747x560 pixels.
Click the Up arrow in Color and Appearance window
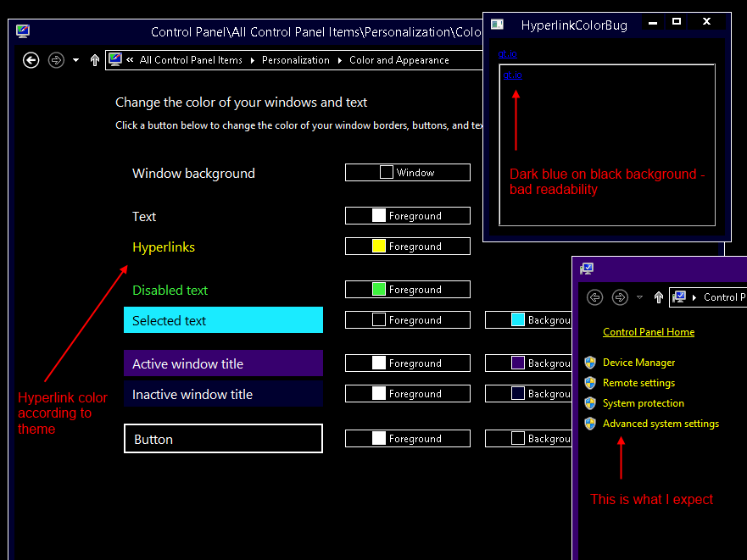95,60
